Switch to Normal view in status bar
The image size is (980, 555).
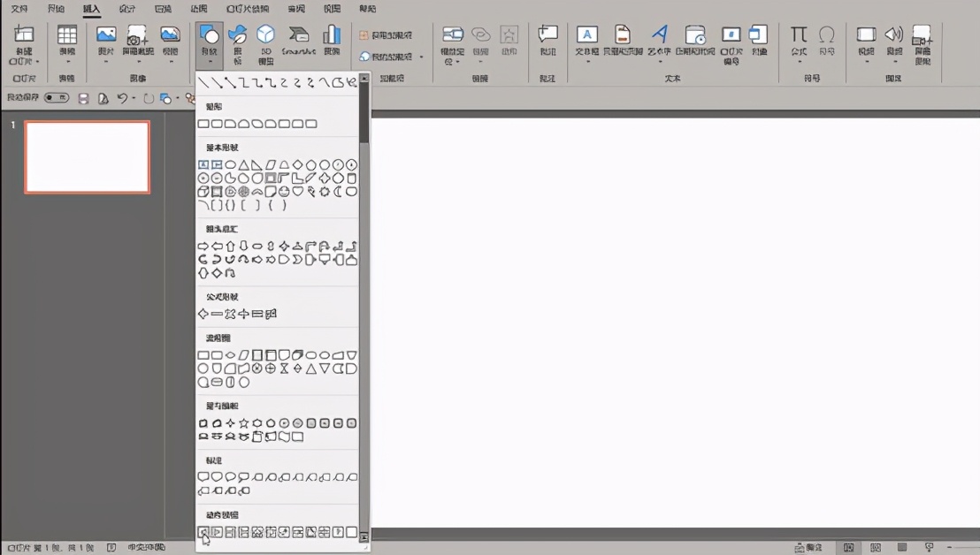pos(848,547)
